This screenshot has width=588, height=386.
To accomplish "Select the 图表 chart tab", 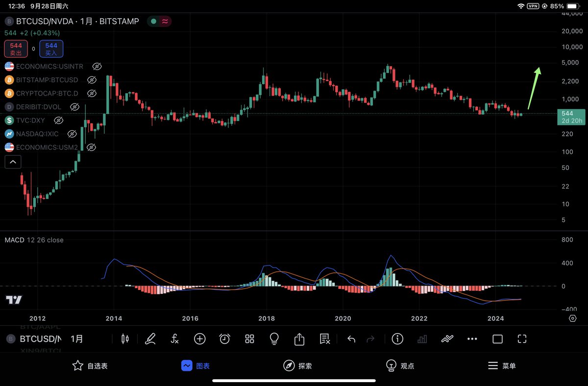I will 196,366.
